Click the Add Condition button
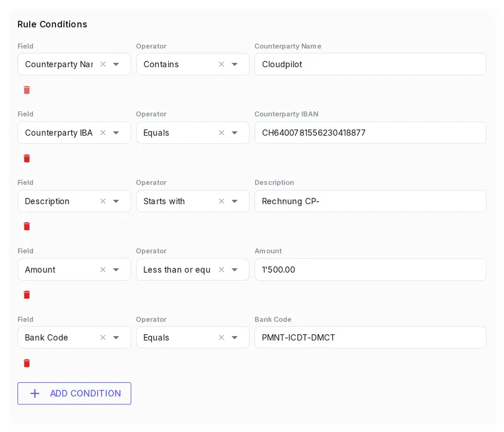 tap(74, 393)
